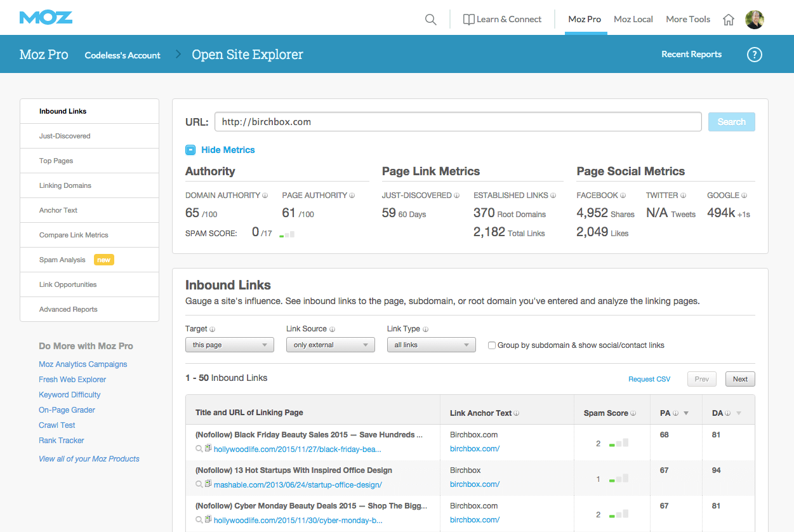Viewport: 794px width, 532px height.
Task: Click info icon in PA column header
Action: [x=675, y=413]
